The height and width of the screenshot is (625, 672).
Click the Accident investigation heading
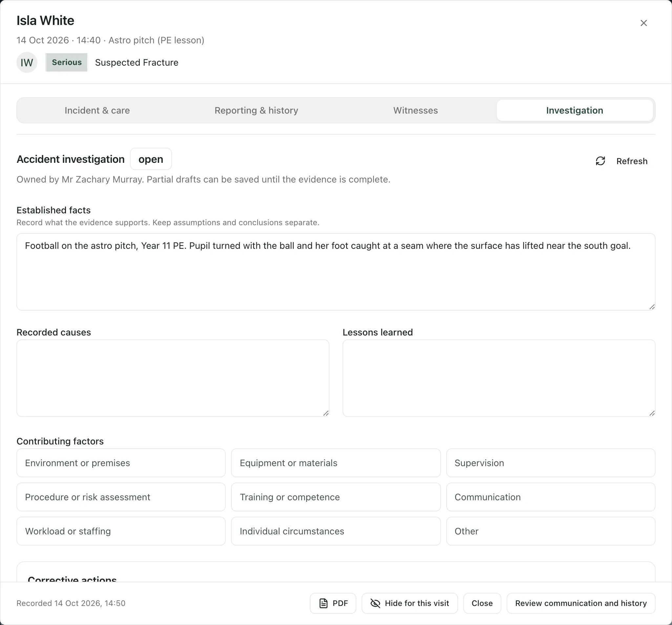(x=71, y=159)
